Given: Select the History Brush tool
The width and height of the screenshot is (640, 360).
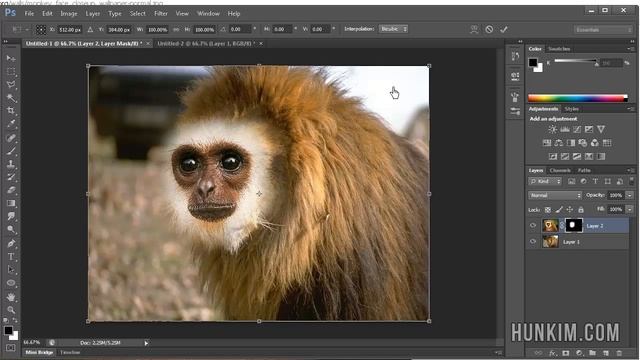Looking at the screenshot, I should coord(11,177).
